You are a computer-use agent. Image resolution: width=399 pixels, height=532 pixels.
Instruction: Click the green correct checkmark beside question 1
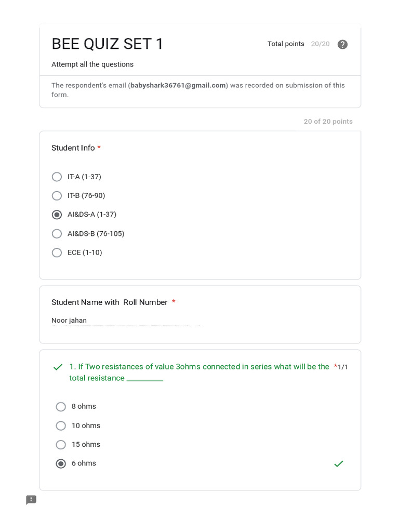[58, 367]
